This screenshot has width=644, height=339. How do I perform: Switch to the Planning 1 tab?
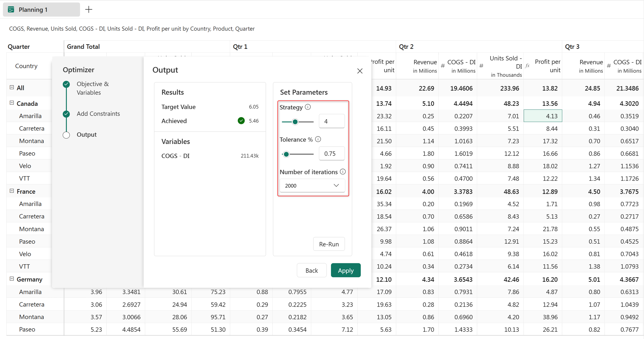(41, 9)
